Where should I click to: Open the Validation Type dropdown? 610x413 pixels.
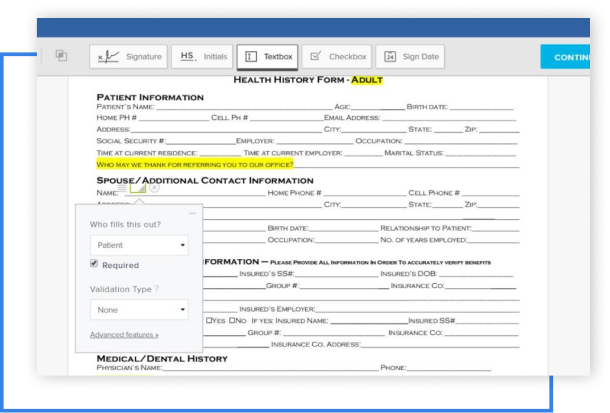(x=138, y=310)
